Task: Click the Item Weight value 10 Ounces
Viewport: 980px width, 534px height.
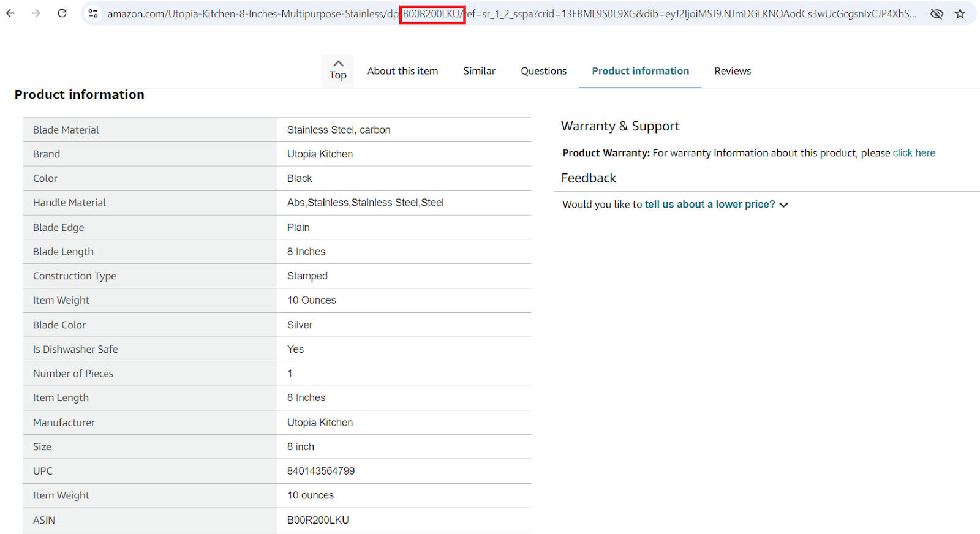Action: click(312, 300)
